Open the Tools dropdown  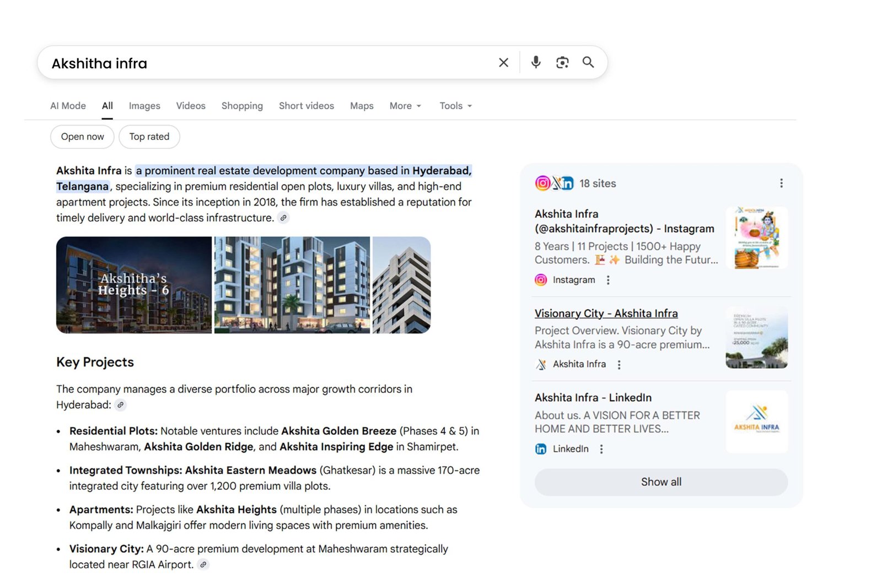point(455,106)
